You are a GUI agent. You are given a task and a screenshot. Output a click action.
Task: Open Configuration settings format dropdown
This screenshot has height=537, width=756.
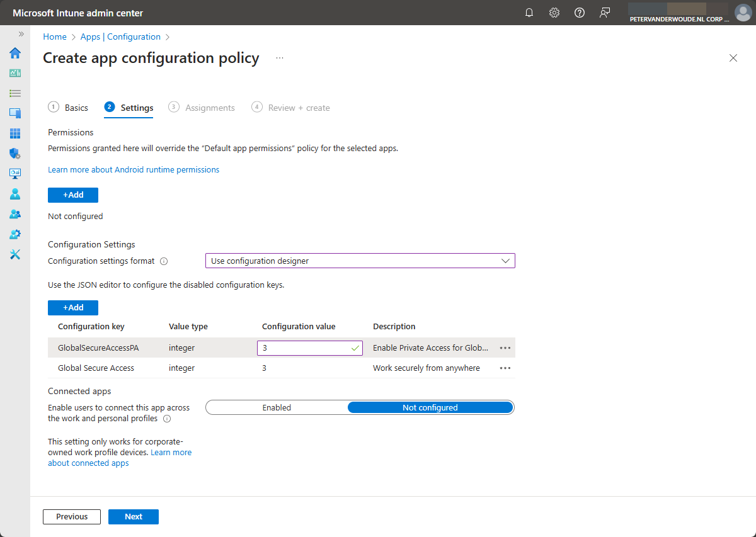click(360, 261)
